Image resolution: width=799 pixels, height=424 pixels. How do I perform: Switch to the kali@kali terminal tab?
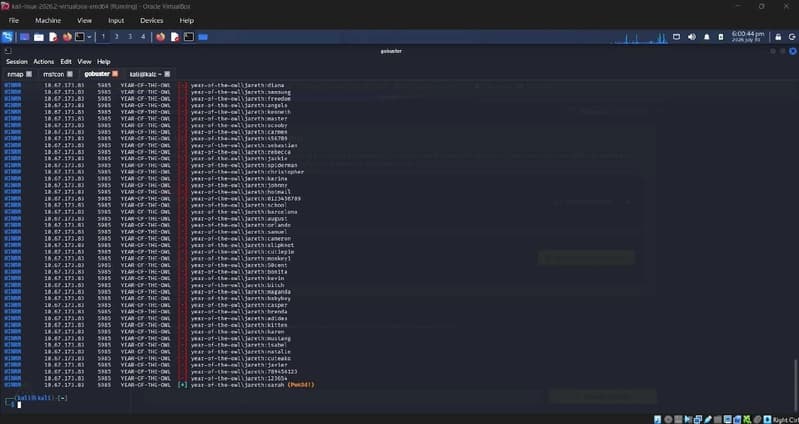point(144,74)
